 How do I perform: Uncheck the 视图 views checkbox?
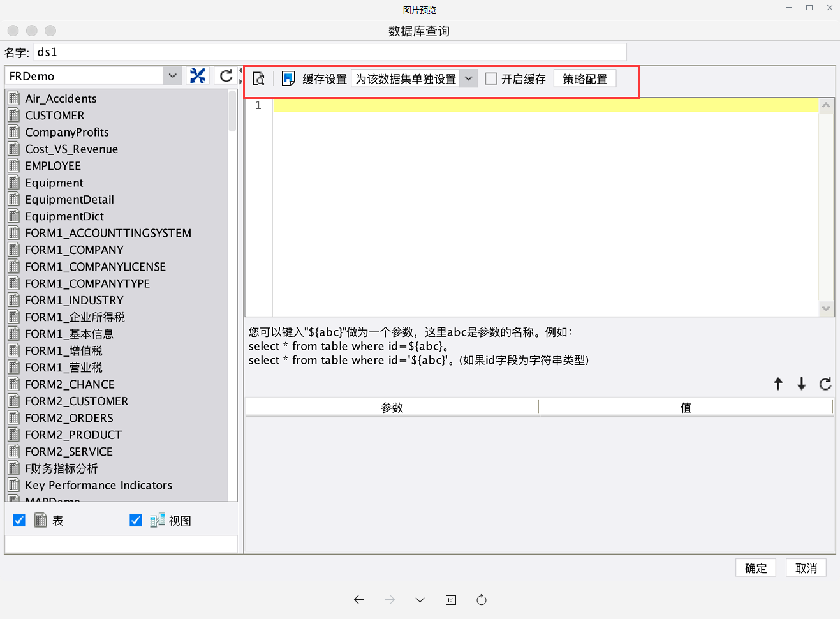pyautogui.click(x=136, y=521)
